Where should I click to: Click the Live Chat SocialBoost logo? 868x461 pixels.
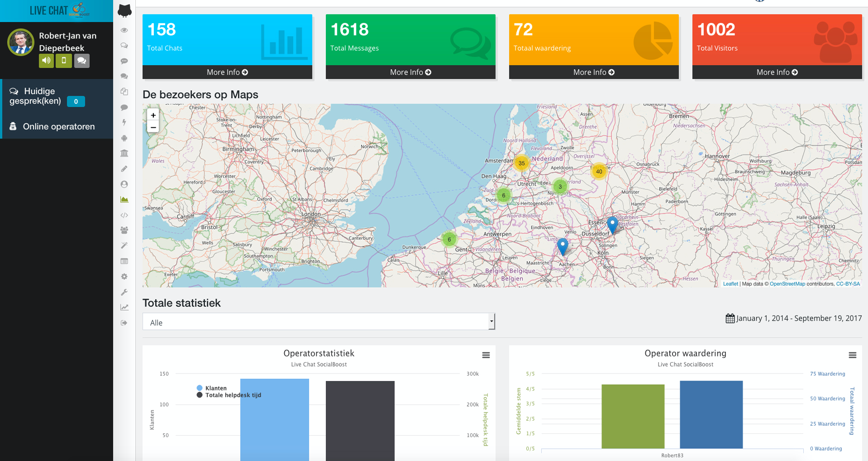[x=59, y=10]
